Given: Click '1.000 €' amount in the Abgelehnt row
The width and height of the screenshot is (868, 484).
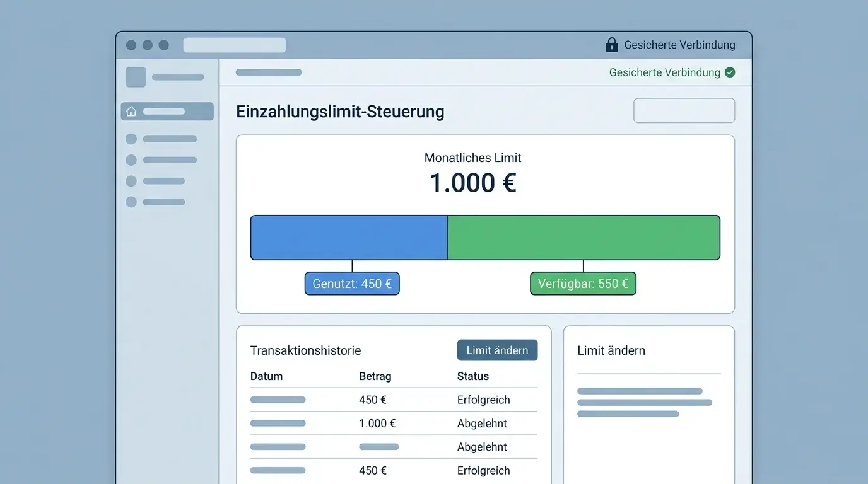Looking at the screenshot, I should tap(377, 423).
